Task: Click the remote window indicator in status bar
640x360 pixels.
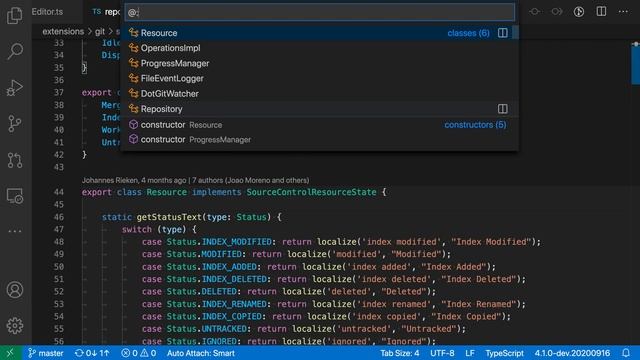Action: tap(10, 353)
